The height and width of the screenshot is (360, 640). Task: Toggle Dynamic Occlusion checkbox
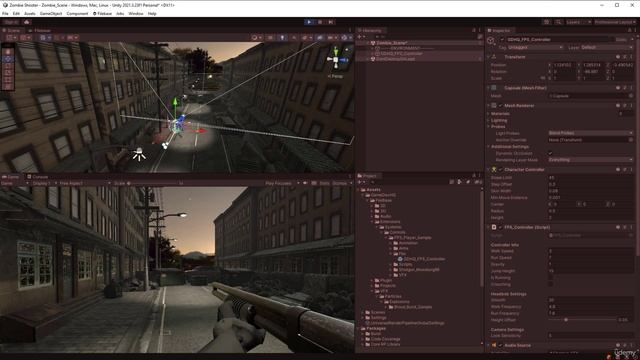click(550, 153)
